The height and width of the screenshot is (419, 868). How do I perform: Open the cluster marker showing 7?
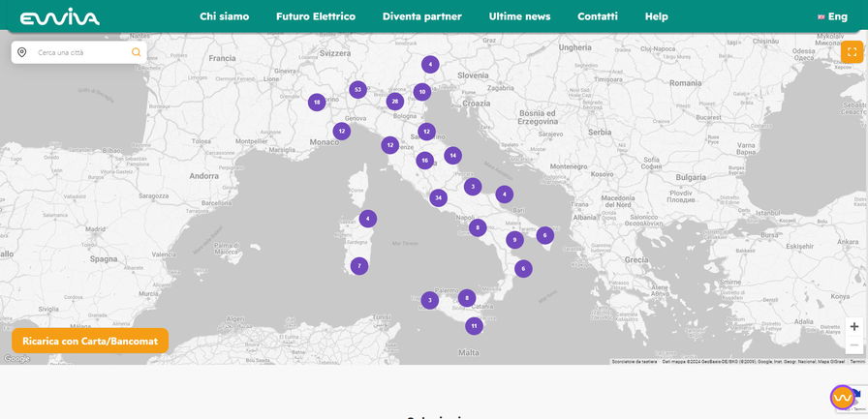[x=359, y=266]
